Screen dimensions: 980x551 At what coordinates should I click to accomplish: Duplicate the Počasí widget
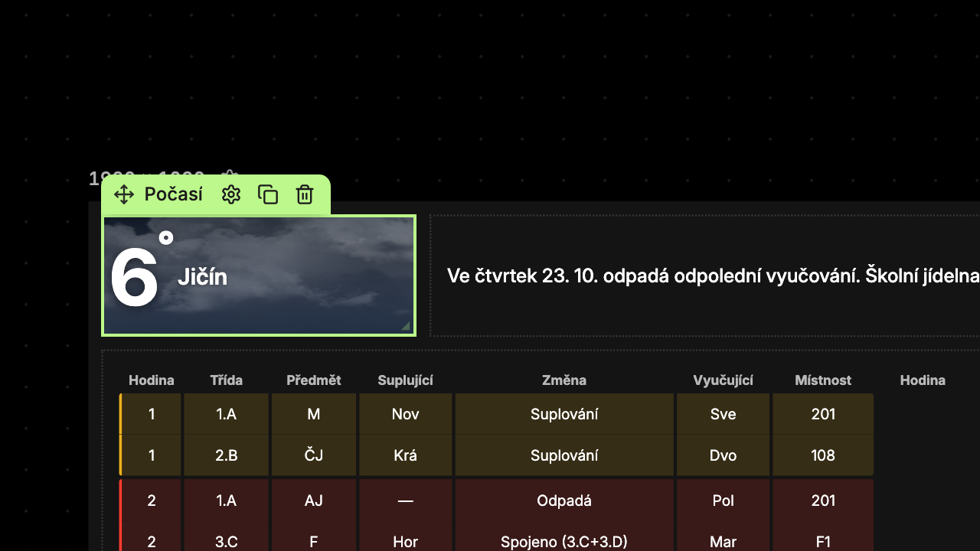[268, 194]
